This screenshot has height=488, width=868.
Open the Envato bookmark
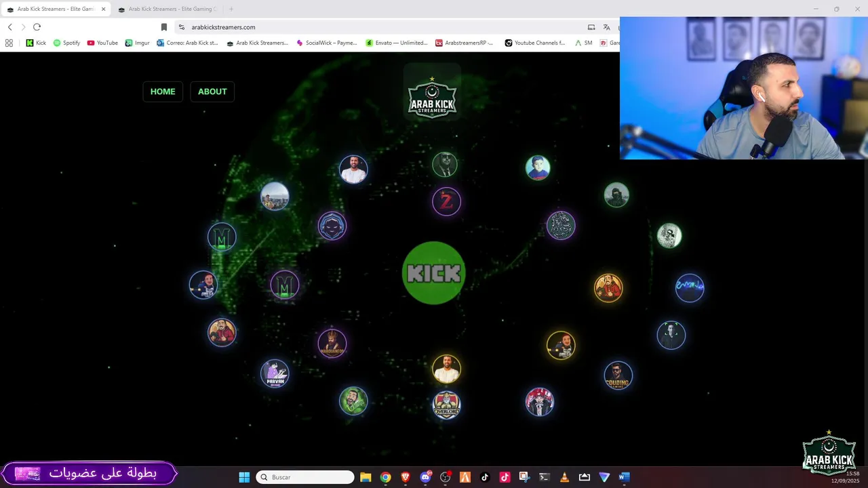[x=397, y=43]
